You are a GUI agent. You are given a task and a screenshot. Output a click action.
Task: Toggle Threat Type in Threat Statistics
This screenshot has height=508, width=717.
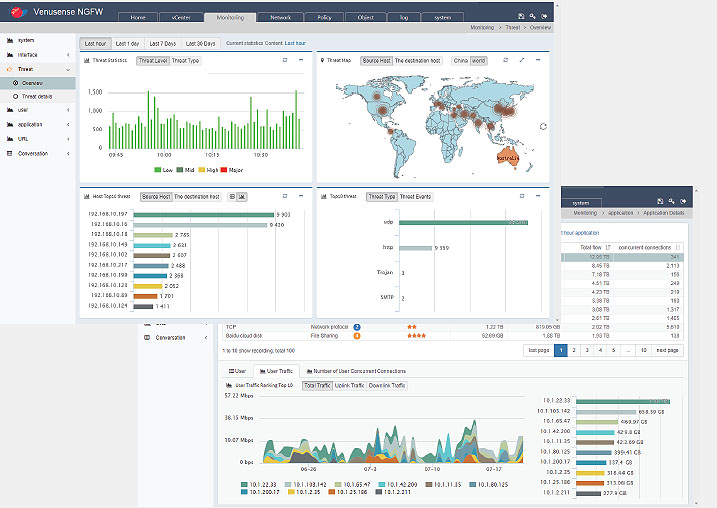pyautogui.click(x=185, y=61)
